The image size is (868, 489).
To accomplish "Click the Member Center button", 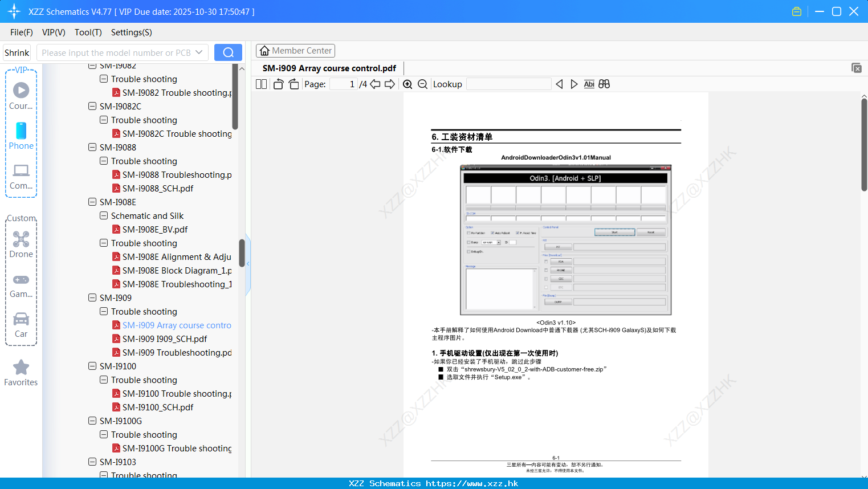I will 295,51.
